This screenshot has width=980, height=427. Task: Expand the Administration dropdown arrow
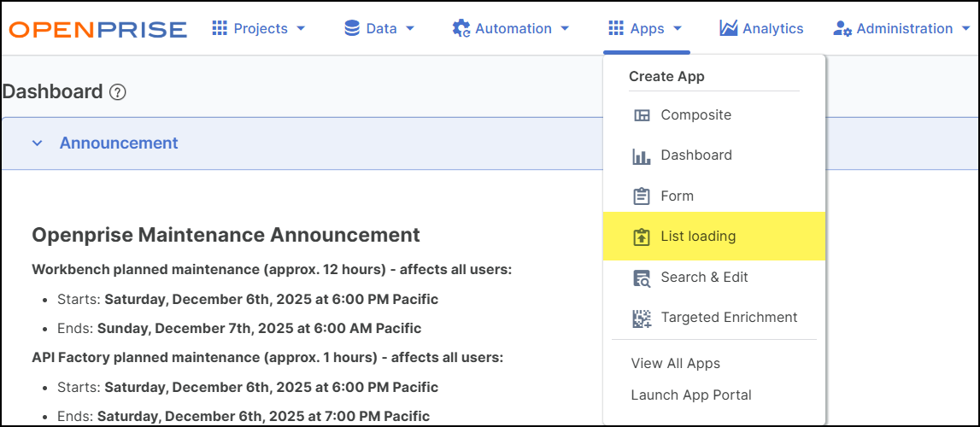[966, 29]
